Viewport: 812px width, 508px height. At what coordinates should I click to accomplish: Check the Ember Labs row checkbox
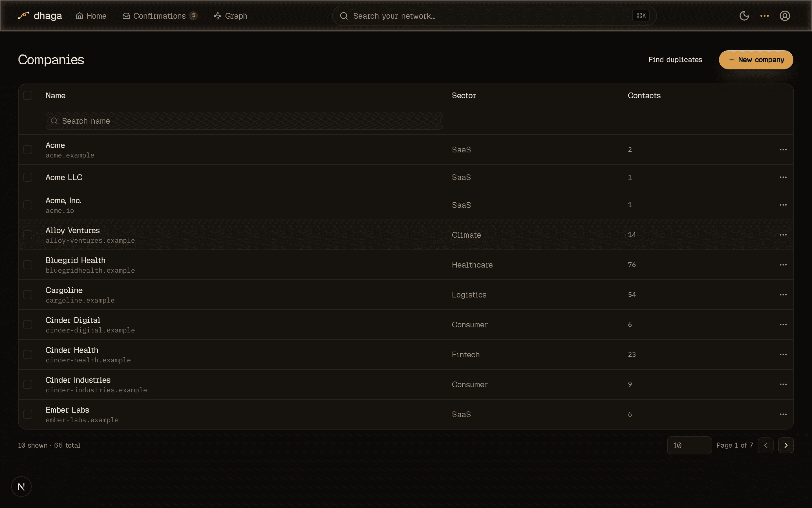pyautogui.click(x=28, y=414)
